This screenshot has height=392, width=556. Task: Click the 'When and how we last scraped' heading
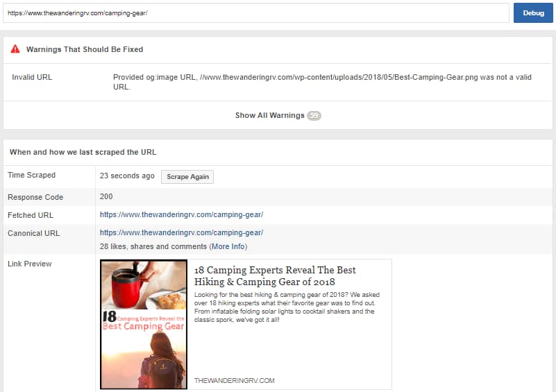[83, 152]
